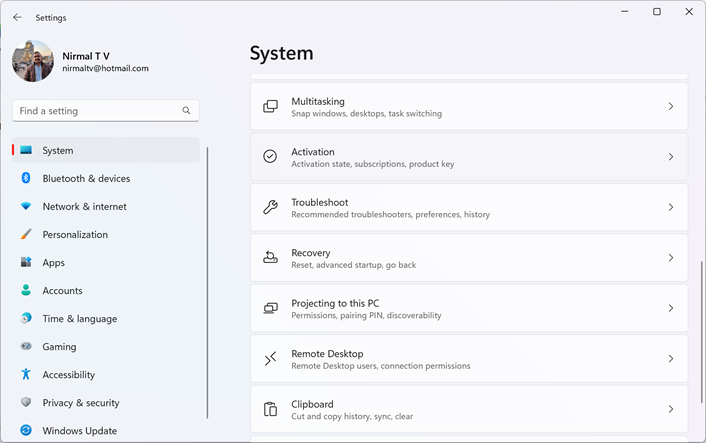The image size is (706, 443).
Task: Click the back arrow icon in Settings
Action: pyautogui.click(x=17, y=17)
